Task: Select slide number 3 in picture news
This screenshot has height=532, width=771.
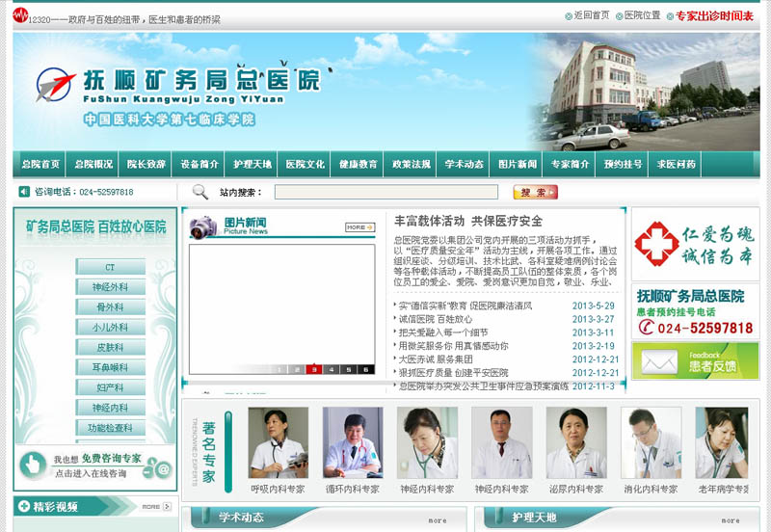Action: tap(314, 369)
